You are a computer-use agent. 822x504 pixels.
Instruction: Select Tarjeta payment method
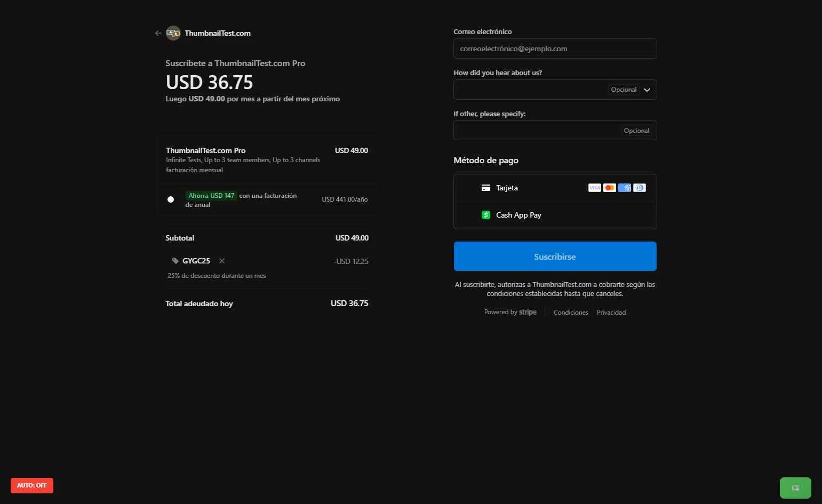pos(555,188)
